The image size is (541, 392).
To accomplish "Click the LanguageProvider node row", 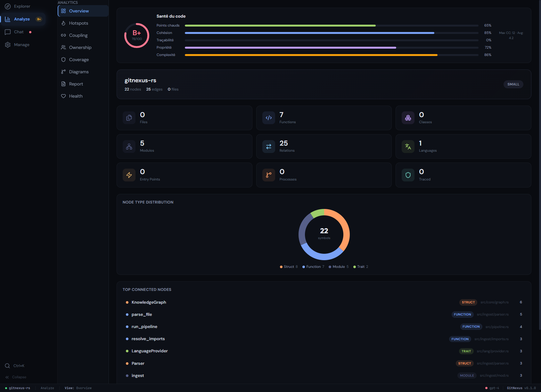I will pyautogui.click(x=324, y=351).
